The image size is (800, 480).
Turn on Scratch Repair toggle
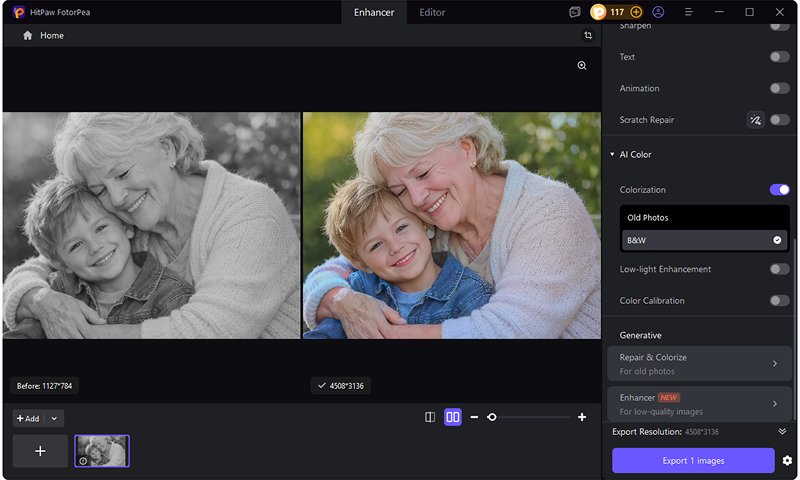[780, 120]
